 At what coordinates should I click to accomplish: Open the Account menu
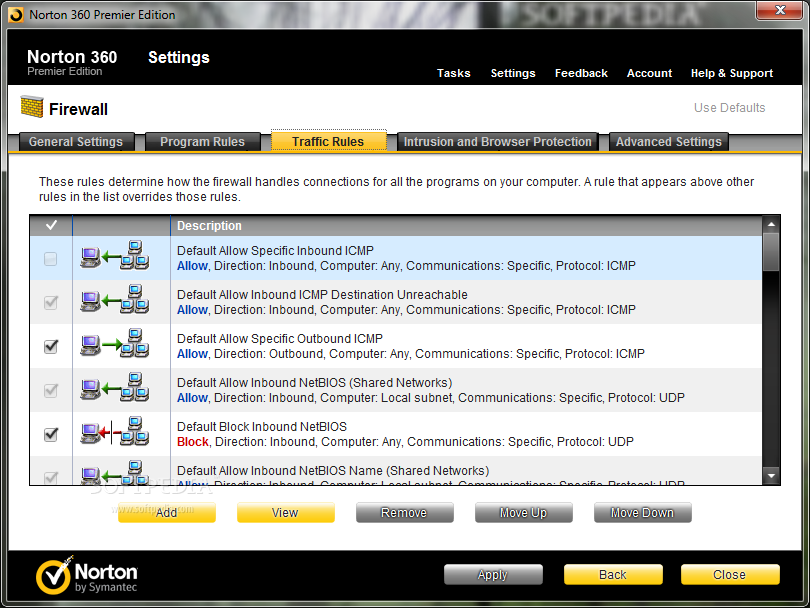[649, 73]
